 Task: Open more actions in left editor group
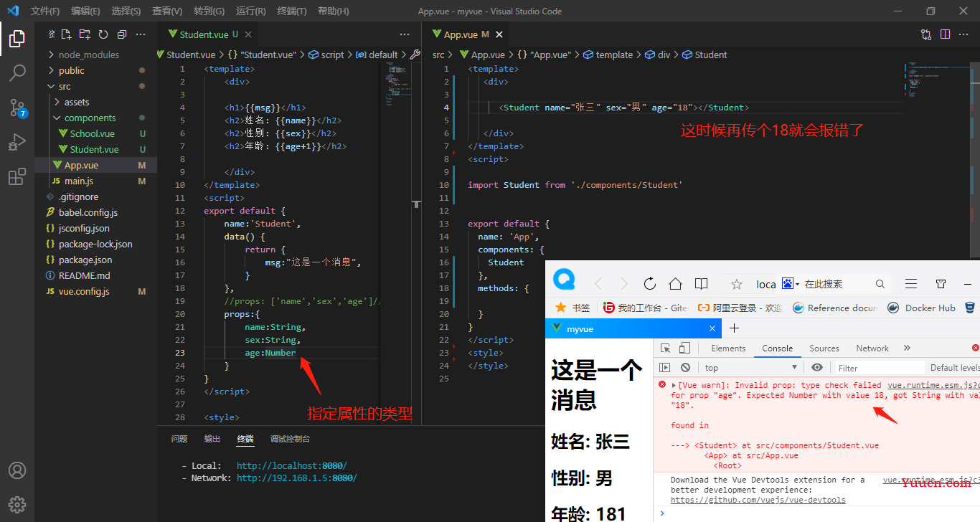click(405, 34)
